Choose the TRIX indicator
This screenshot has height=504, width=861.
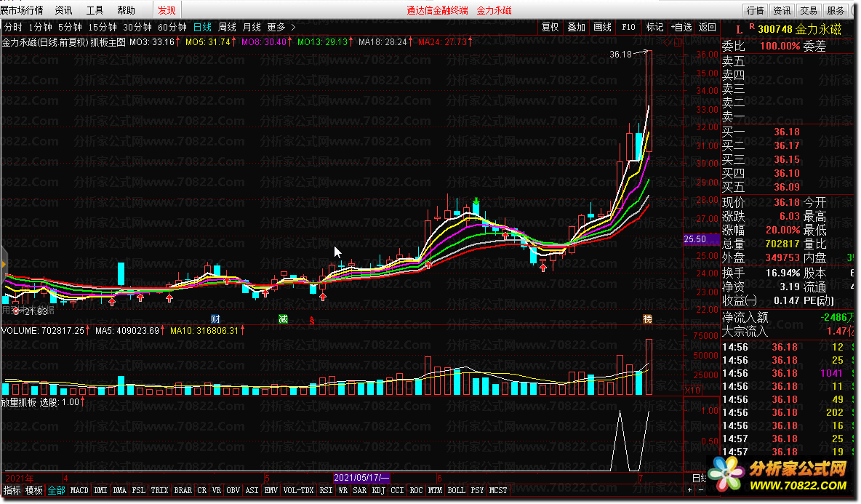pos(159,490)
